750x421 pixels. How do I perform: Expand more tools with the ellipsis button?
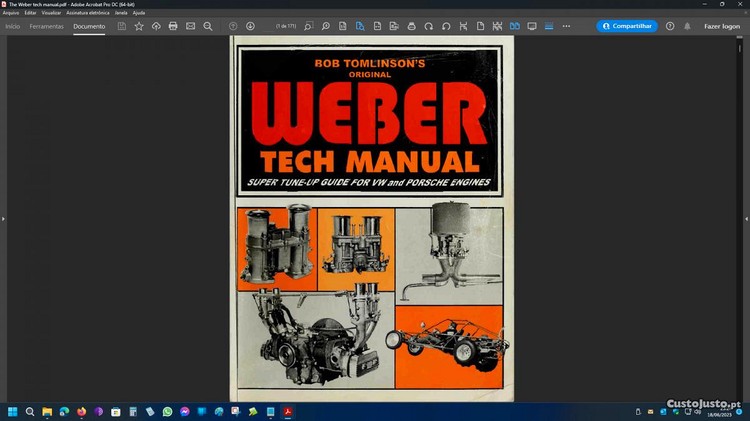tap(566, 26)
